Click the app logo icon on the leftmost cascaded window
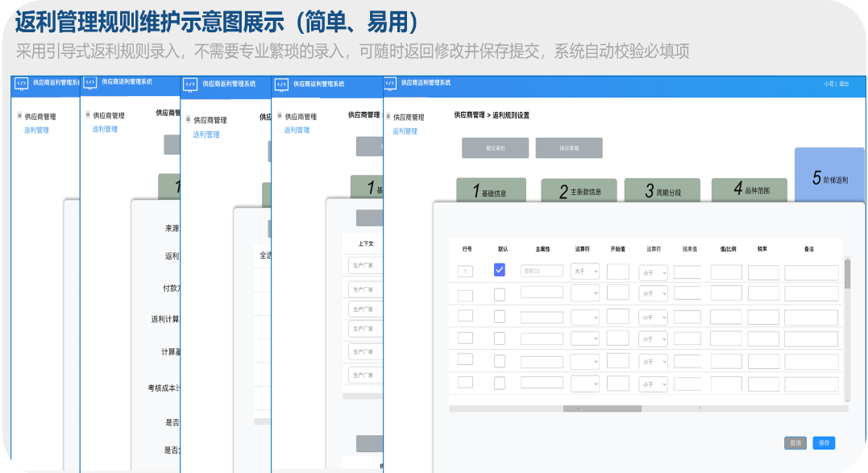This screenshot has height=473, width=868. (x=21, y=83)
